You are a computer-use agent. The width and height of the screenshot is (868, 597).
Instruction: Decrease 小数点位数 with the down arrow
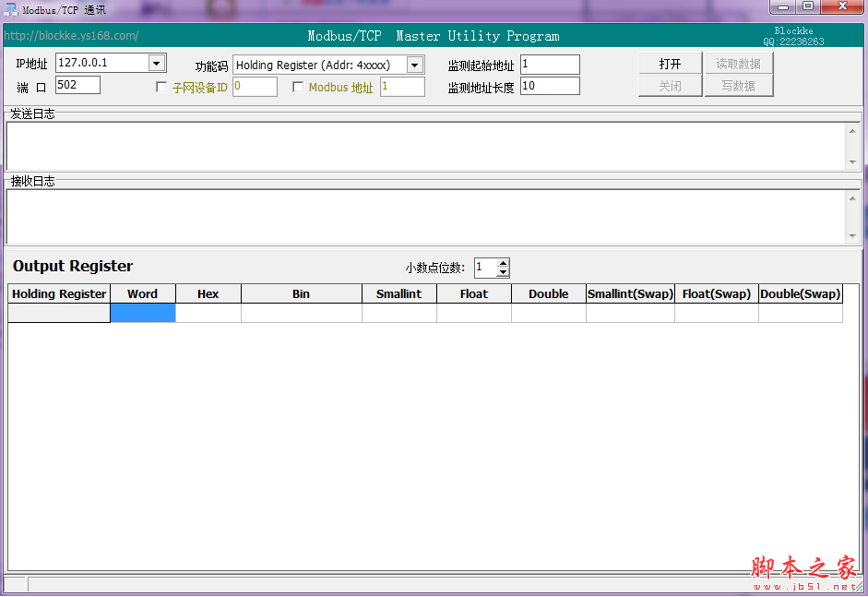(x=503, y=272)
